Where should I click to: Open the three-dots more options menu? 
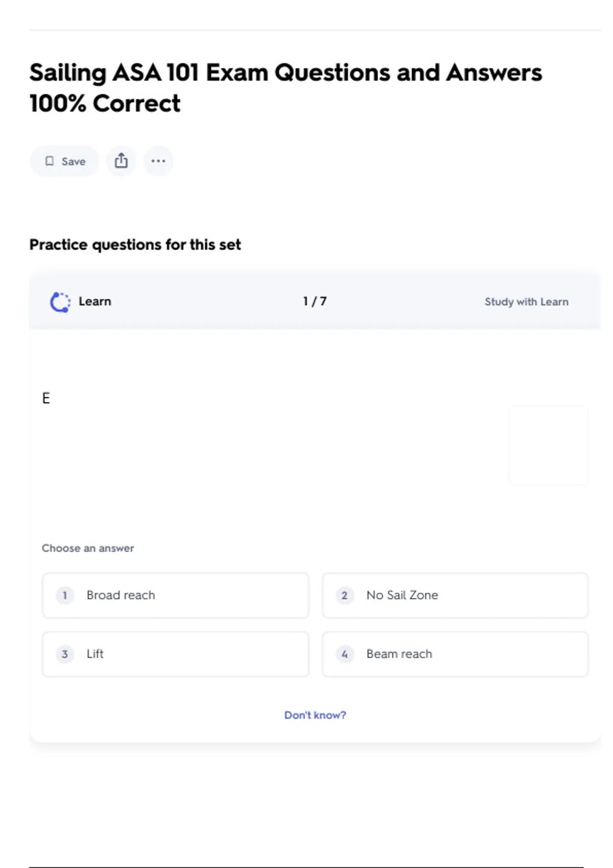[158, 161]
